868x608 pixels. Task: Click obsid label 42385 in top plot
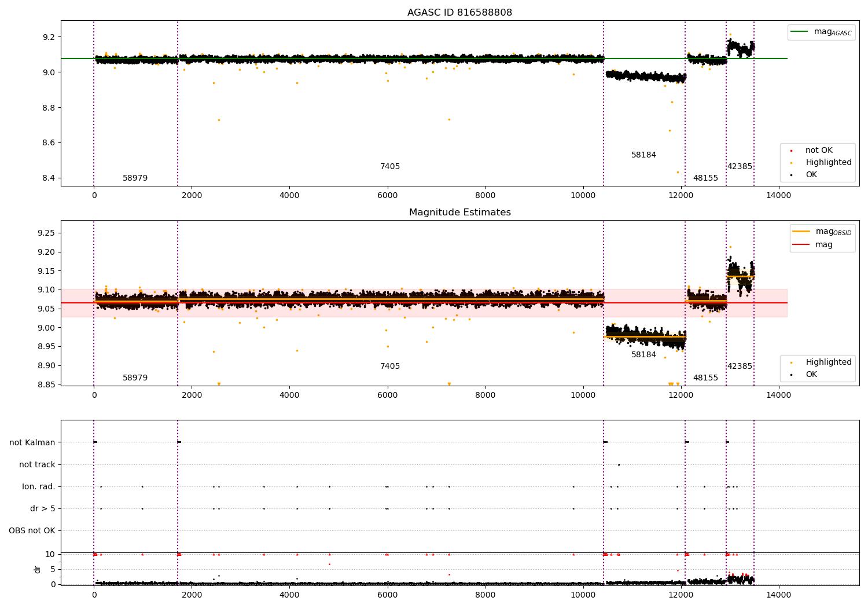(740, 167)
